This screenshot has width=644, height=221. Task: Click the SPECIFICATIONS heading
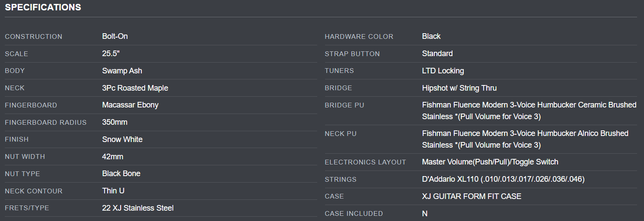point(43,7)
